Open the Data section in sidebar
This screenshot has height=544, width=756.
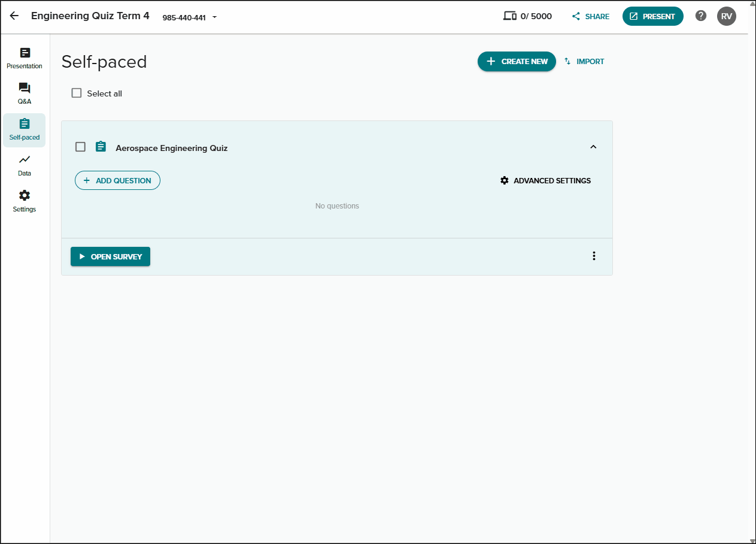(x=25, y=166)
